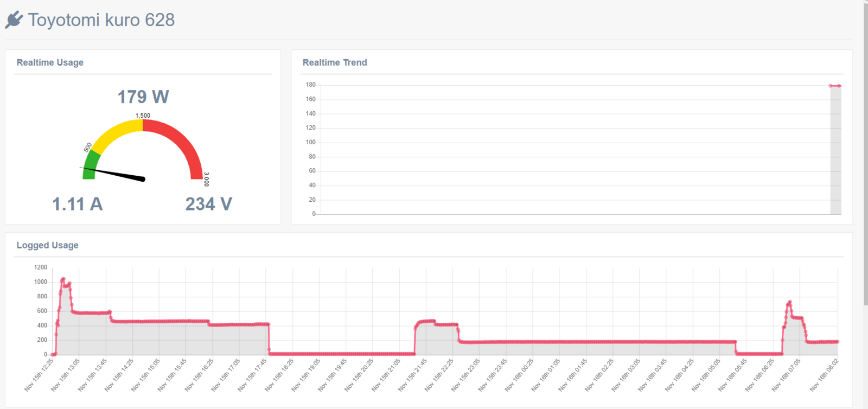Click the 1,500 gauge label

[x=143, y=116]
